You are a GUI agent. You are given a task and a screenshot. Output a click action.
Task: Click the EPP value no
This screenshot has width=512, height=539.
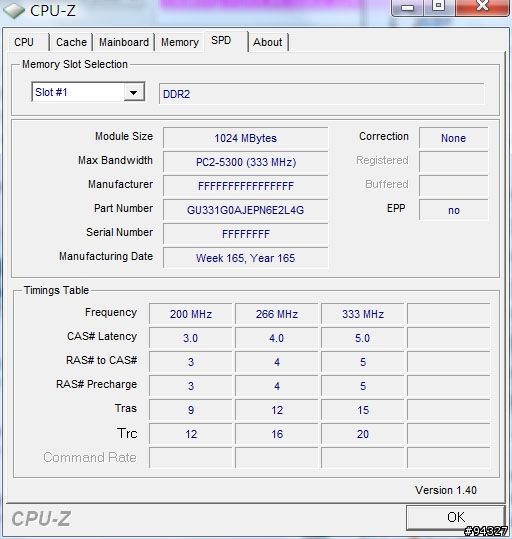454,210
